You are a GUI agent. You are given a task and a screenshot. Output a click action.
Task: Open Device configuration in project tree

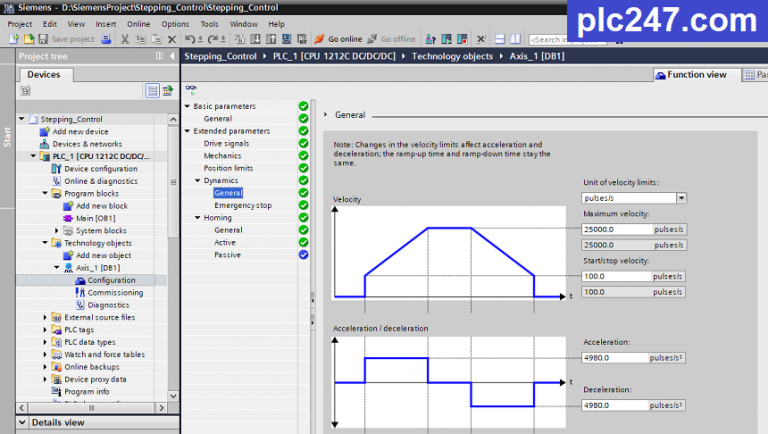tap(100, 169)
